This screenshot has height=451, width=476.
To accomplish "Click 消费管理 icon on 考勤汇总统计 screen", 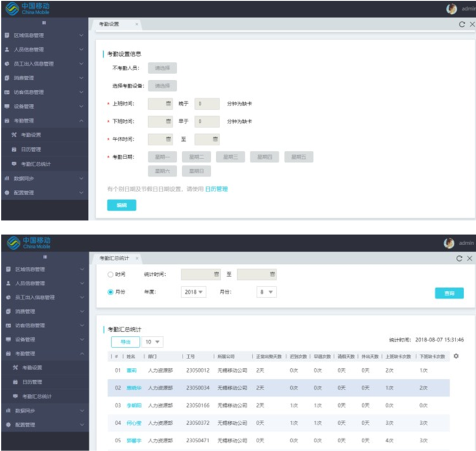I will click(8, 311).
